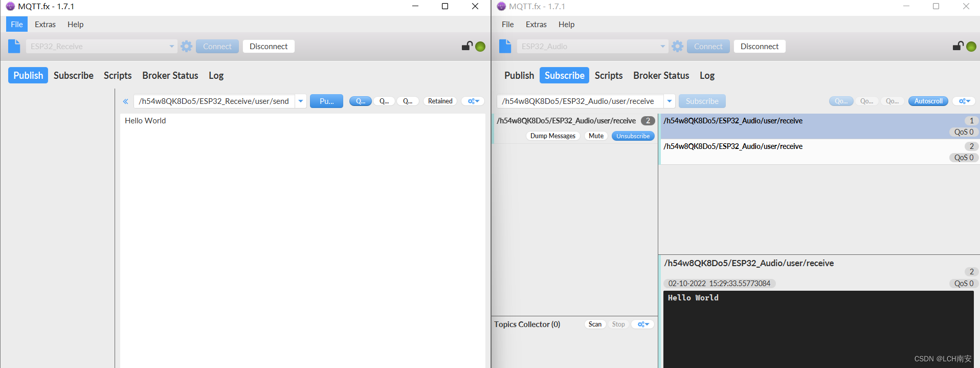Image resolution: width=980 pixels, height=368 pixels.
Task: Select received message number 1 in the list
Action: coord(820,126)
